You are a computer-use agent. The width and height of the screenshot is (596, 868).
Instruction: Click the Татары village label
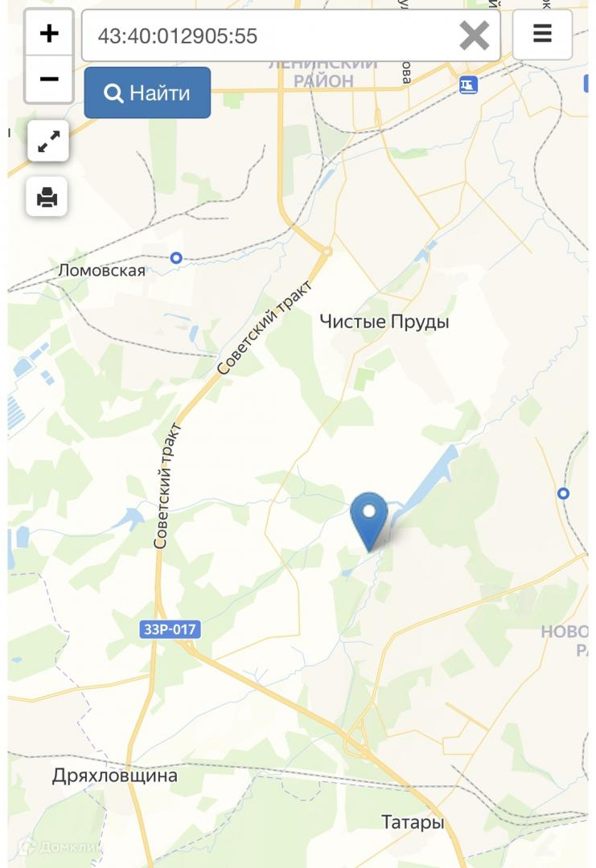pyautogui.click(x=413, y=823)
